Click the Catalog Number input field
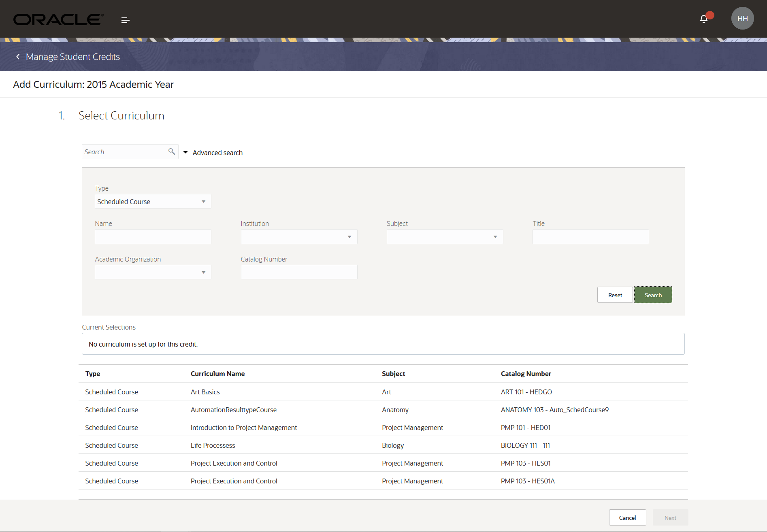Screen dimensions: 767x532 click(299, 272)
